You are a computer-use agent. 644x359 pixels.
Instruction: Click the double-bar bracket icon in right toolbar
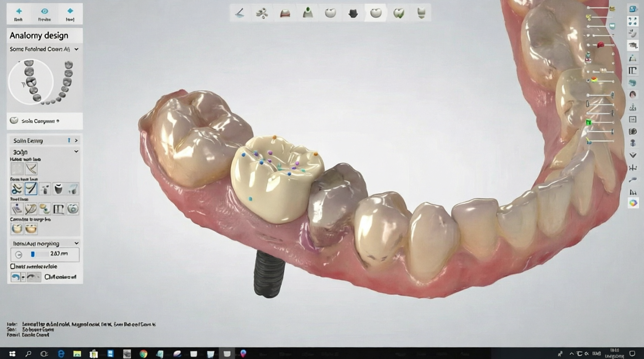[x=633, y=70]
